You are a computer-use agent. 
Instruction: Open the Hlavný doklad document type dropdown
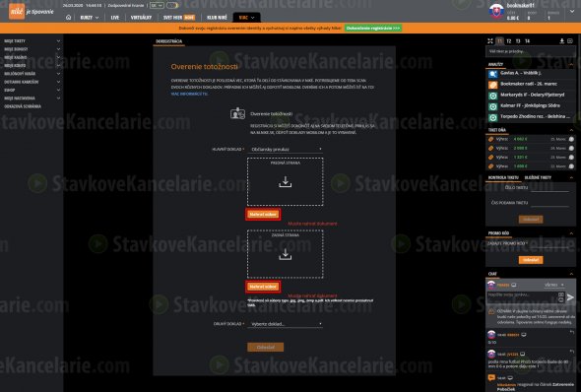coord(286,149)
